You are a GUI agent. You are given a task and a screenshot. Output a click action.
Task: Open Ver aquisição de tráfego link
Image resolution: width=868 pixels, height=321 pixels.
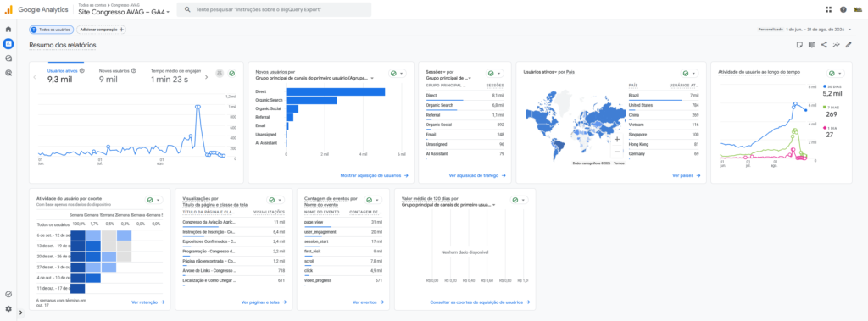point(476,175)
